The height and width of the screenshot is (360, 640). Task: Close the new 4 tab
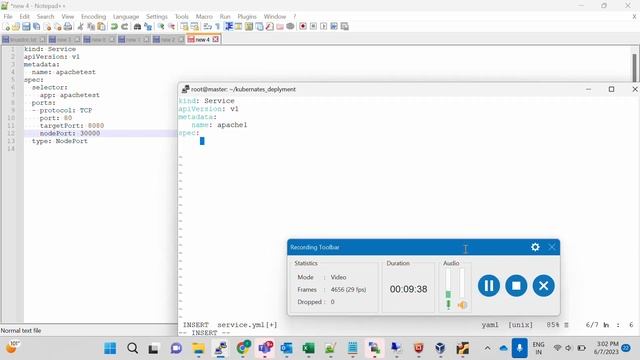pos(216,39)
